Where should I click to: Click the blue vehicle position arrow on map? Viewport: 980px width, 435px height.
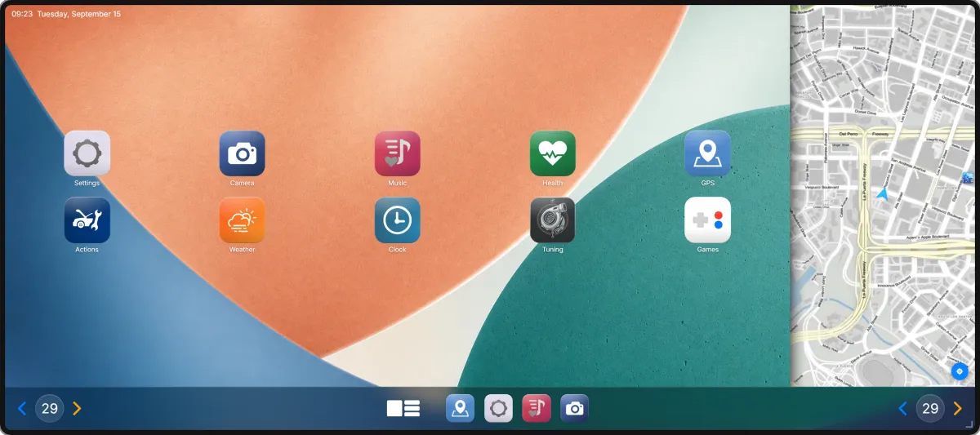pyautogui.click(x=882, y=194)
